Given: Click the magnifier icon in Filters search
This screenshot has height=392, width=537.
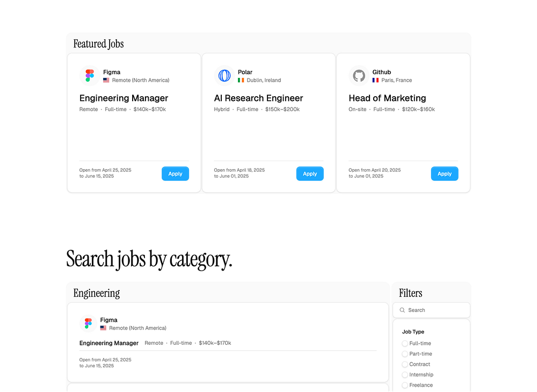Looking at the screenshot, I should 402,310.
